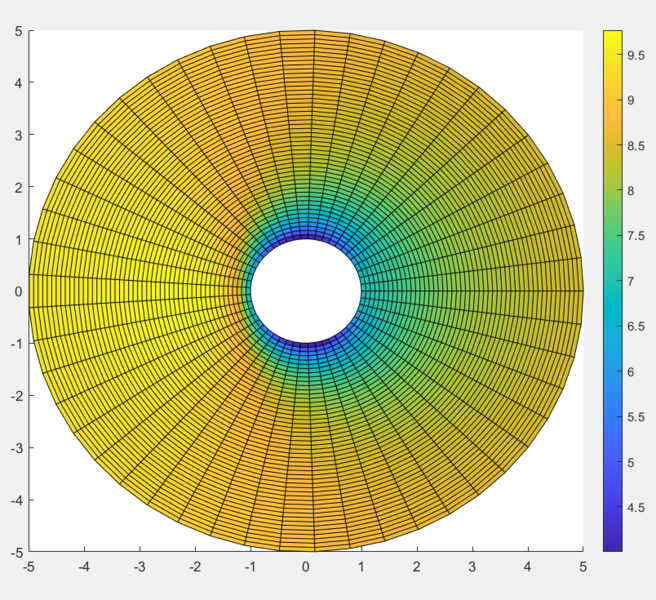Select the dark blue patch below the hole
The width and height of the screenshot is (656, 600).
point(303,346)
